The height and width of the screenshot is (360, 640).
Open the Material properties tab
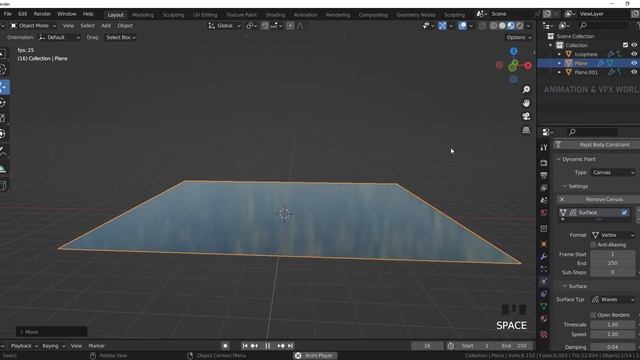tap(544, 319)
